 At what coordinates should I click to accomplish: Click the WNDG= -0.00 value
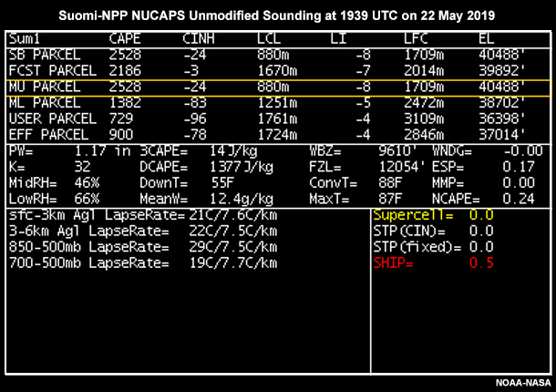click(x=522, y=151)
